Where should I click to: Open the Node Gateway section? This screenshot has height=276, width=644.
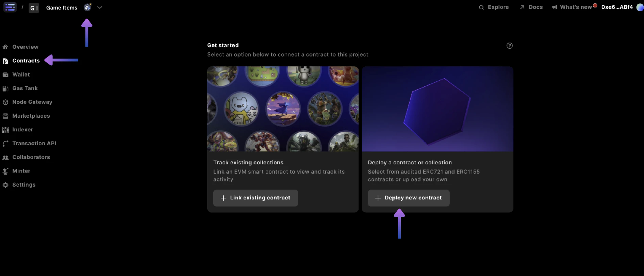(x=32, y=102)
